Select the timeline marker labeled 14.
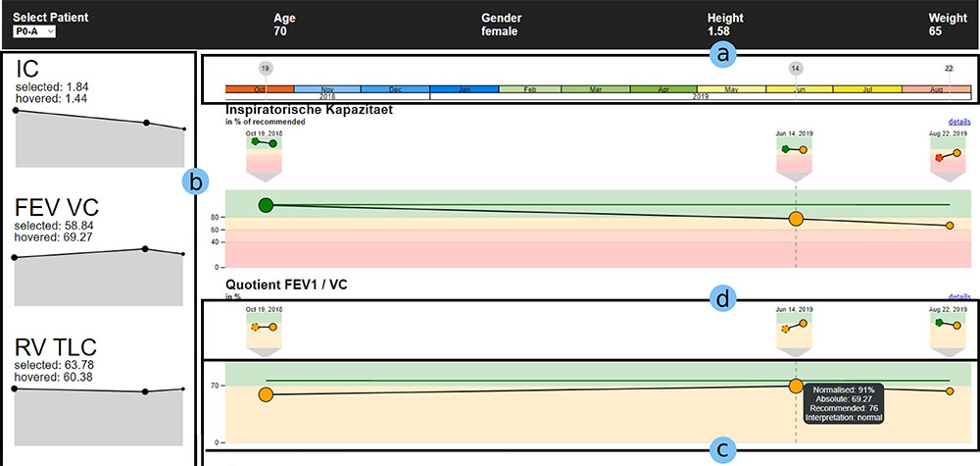The height and width of the screenshot is (466, 980). [796, 68]
